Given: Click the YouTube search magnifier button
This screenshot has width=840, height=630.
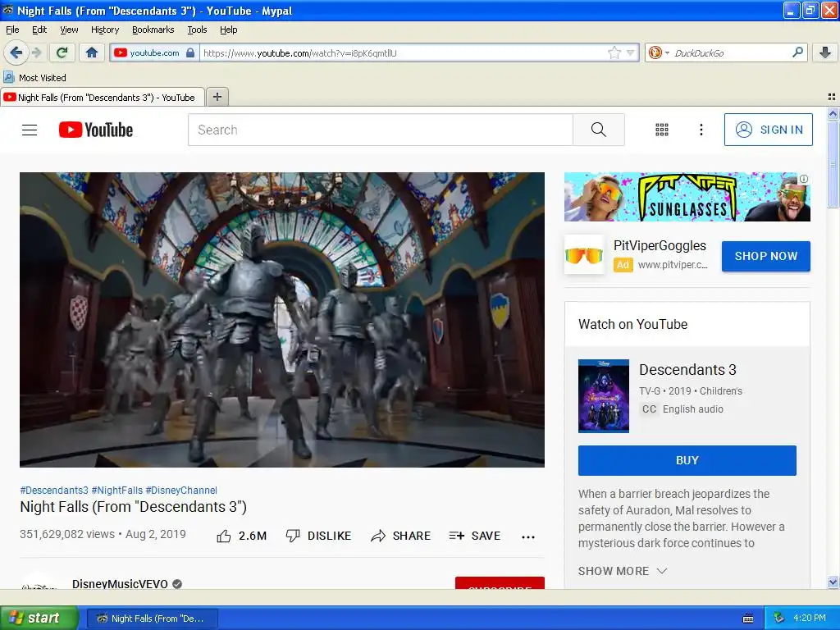Looking at the screenshot, I should [x=598, y=130].
